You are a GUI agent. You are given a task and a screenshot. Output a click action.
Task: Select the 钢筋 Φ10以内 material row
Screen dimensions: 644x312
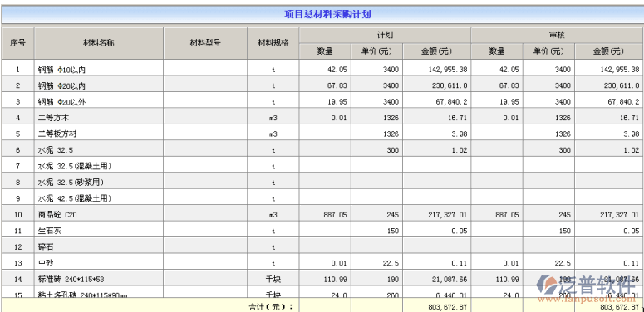point(322,70)
